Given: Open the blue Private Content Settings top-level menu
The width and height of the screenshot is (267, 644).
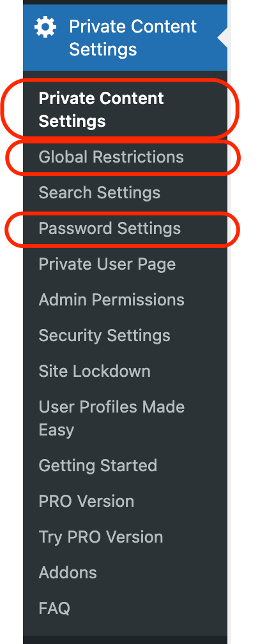Looking at the screenshot, I should coord(125,38).
